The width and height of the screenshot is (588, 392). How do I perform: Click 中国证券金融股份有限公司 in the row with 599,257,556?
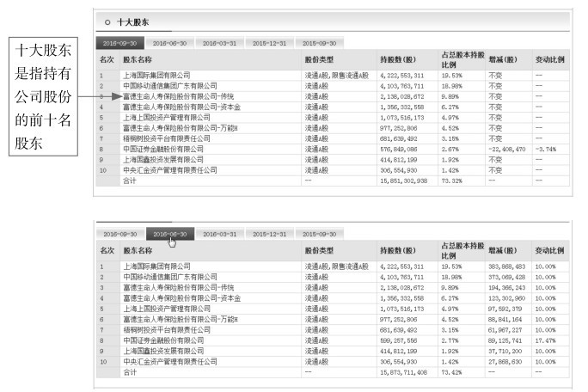click(163, 340)
